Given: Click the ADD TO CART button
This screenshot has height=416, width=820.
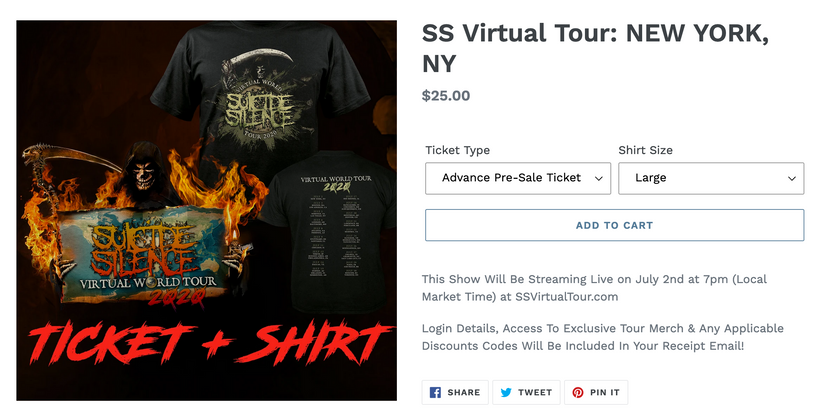Looking at the screenshot, I should [x=614, y=225].
